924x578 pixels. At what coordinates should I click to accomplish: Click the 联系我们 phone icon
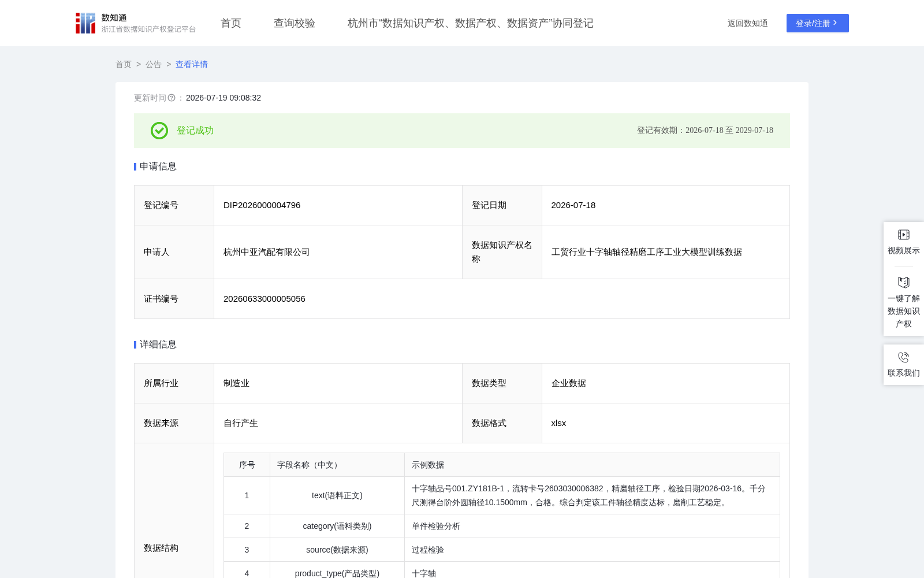(904, 357)
